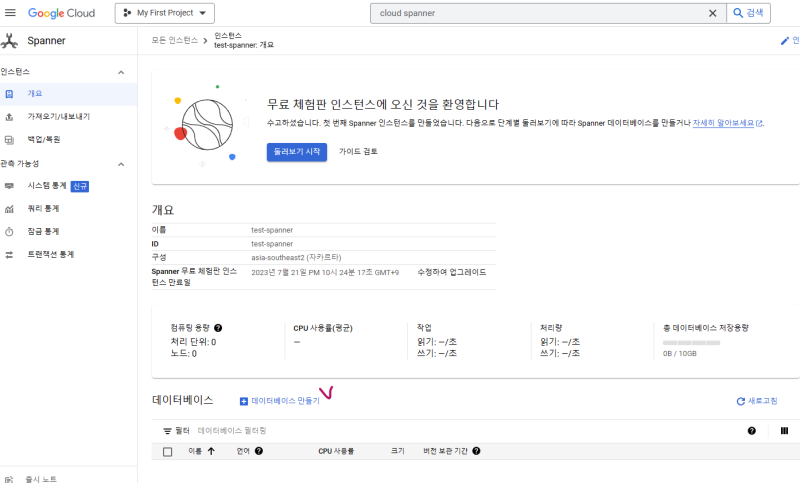The image size is (800, 483).
Task: Click the 둘러보기 시작 button
Action: pos(296,151)
